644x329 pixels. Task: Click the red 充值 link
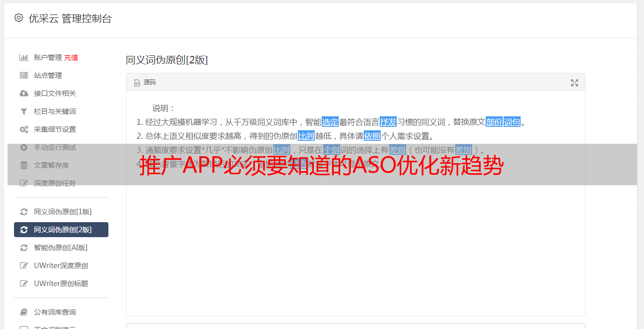71,57
